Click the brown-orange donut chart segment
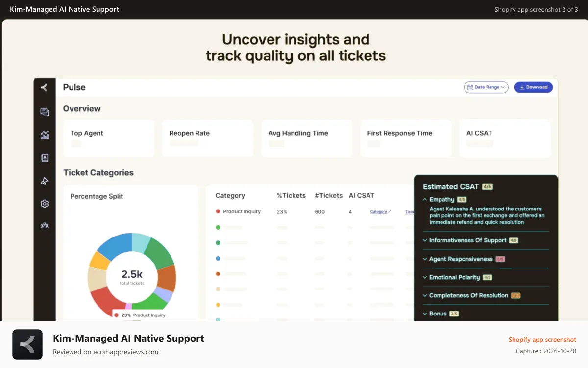Image resolution: width=588 pixels, height=368 pixels. point(167,279)
